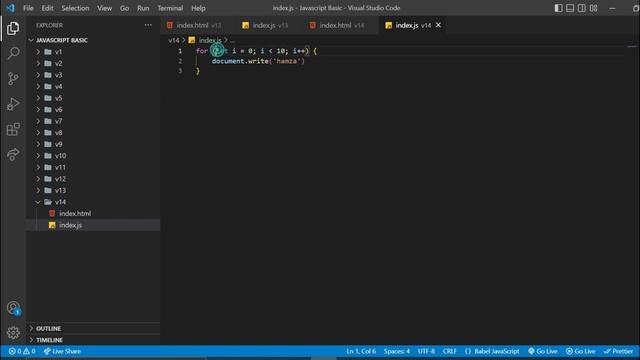
Task: Click UTF-8 encoding in status bar
Action: point(426,351)
